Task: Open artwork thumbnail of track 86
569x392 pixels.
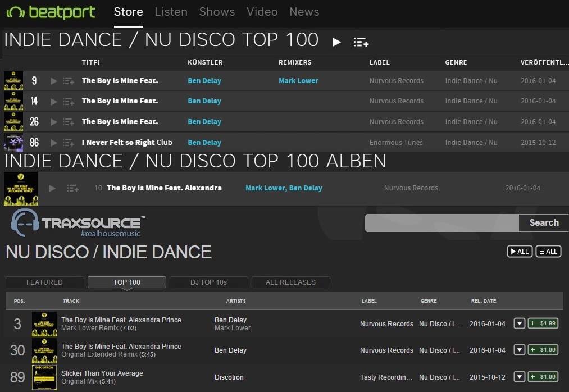Action: pos(13,142)
